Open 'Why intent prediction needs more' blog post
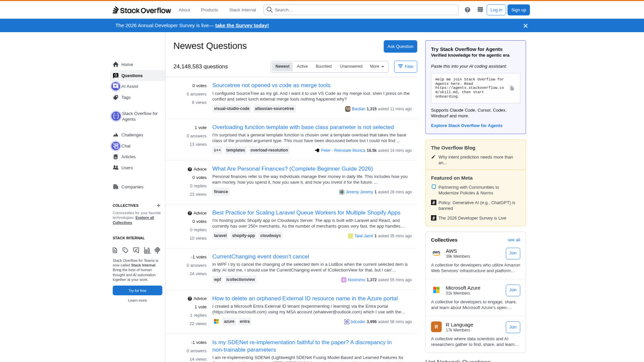 [x=476, y=160]
